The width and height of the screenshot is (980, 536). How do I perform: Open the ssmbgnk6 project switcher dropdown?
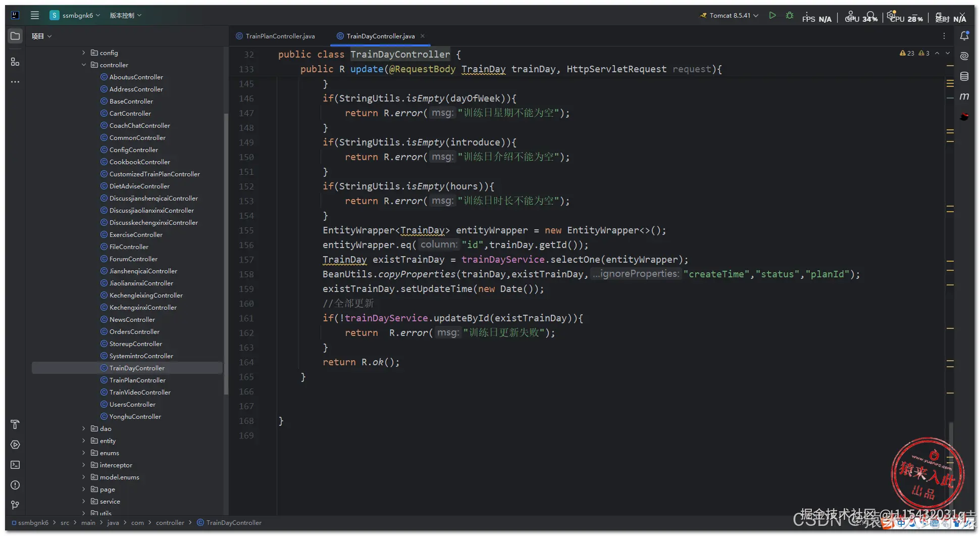[x=75, y=15]
